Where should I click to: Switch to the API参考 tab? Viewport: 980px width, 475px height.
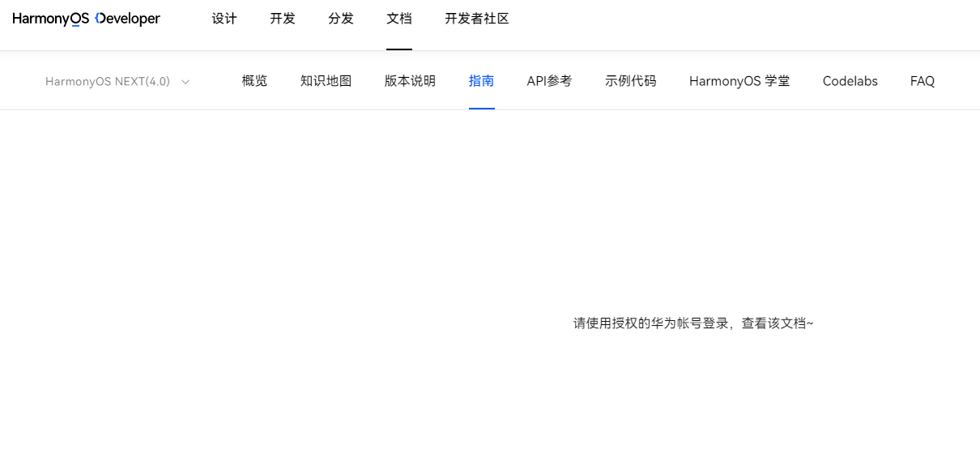point(549,81)
